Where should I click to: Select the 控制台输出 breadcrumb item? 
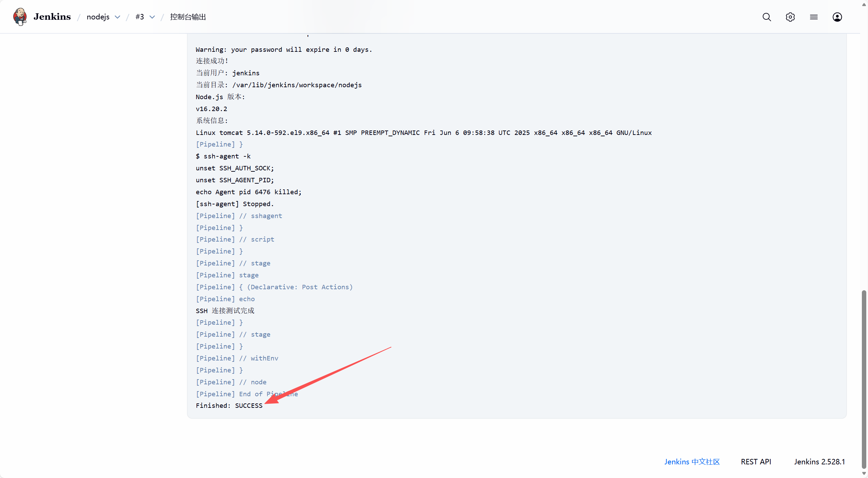coord(188,17)
